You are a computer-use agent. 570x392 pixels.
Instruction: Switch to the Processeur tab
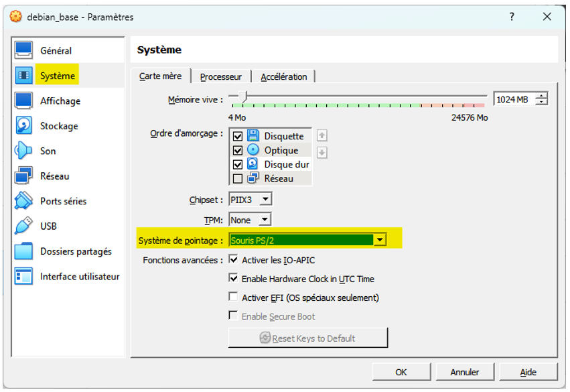[x=220, y=77]
